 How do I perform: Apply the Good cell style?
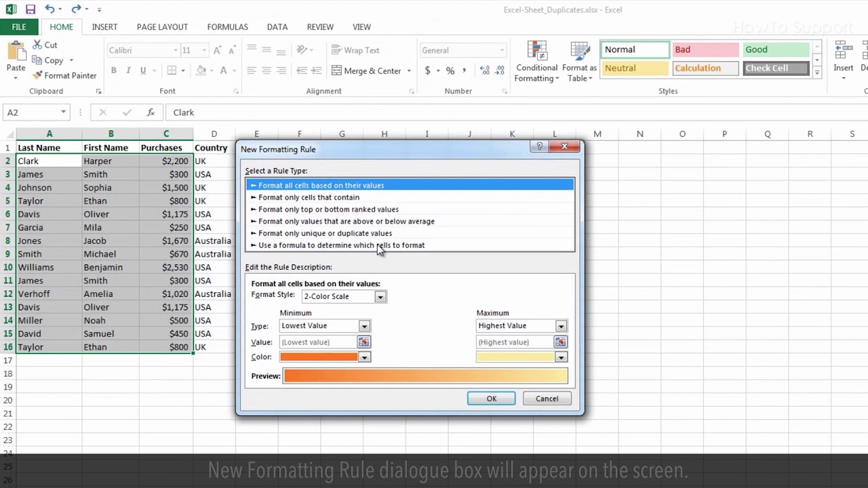pyautogui.click(x=776, y=49)
